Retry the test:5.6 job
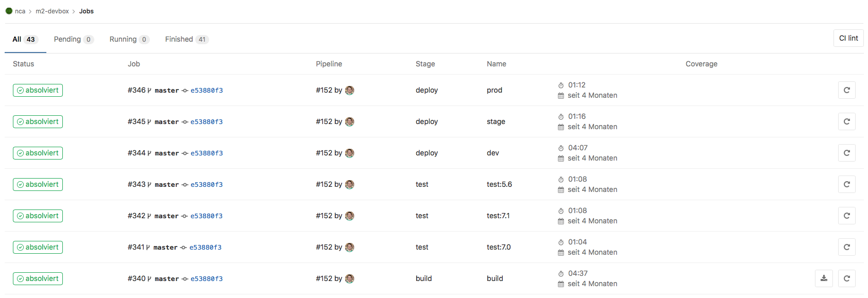This screenshot has height=298, width=868. click(x=846, y=184)
